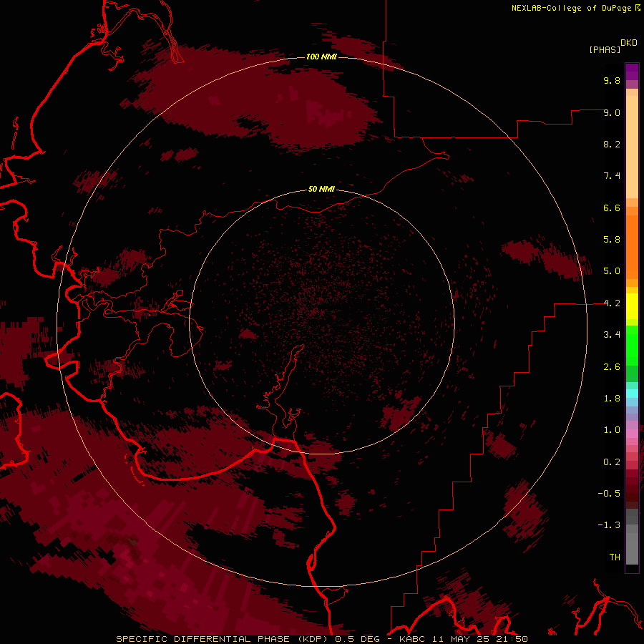644x644 pixels.
Task: Click the 0.2 value on the color scale
Action: coord(612,462)
